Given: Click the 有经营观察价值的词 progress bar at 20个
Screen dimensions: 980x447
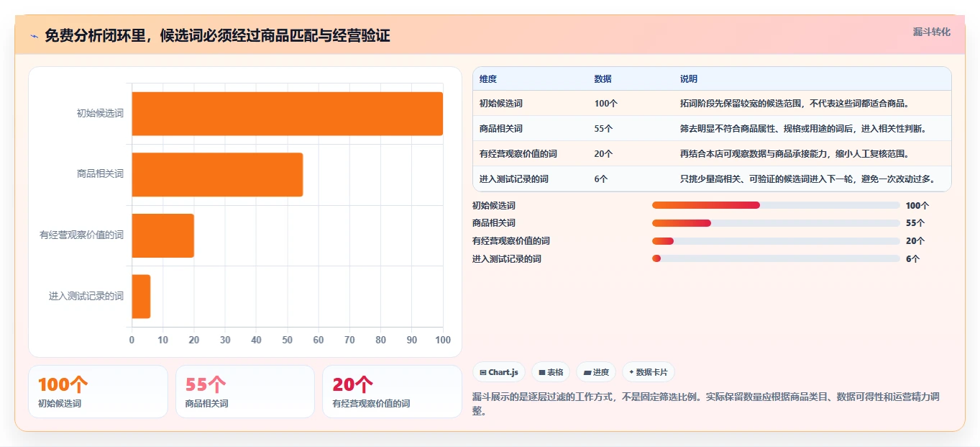Looking at the screenshot, I should click(x=776, y=241).
